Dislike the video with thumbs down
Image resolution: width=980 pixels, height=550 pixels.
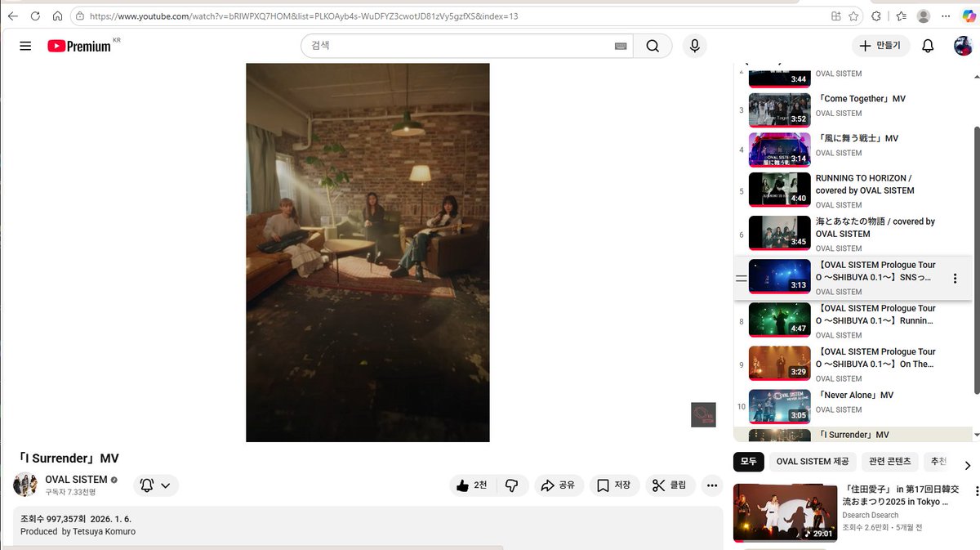tap(512, 485)
